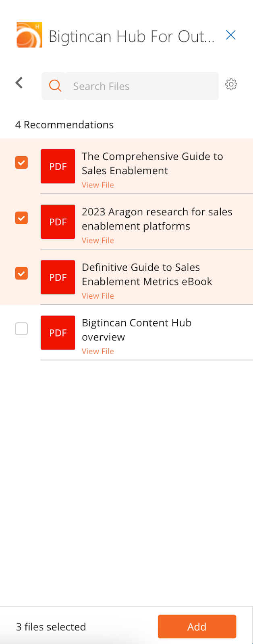
Task: Open View File under Content Hub overview
Action: click(98, 351)
